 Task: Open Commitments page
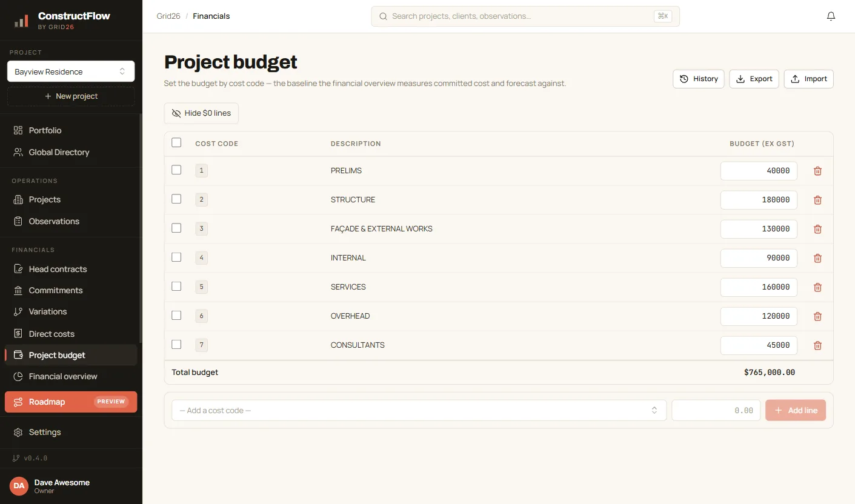point(71,290)
